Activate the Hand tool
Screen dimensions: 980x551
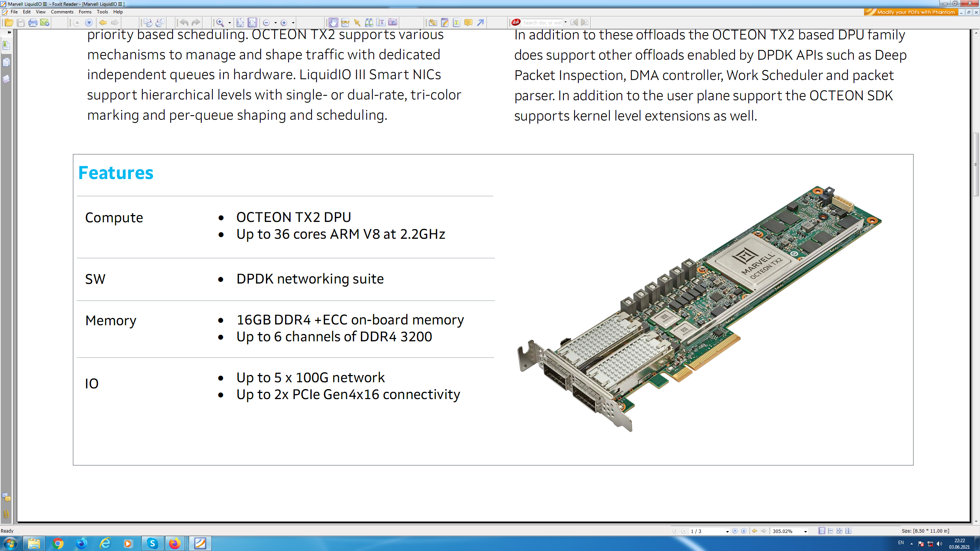pyautogui.click(x=333, y=23)
